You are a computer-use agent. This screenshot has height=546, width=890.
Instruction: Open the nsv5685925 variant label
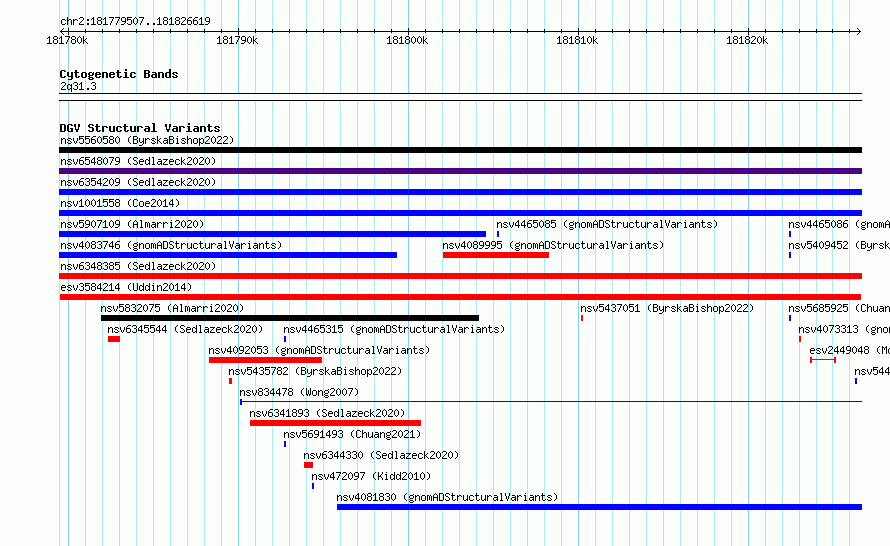click(839, 308)
